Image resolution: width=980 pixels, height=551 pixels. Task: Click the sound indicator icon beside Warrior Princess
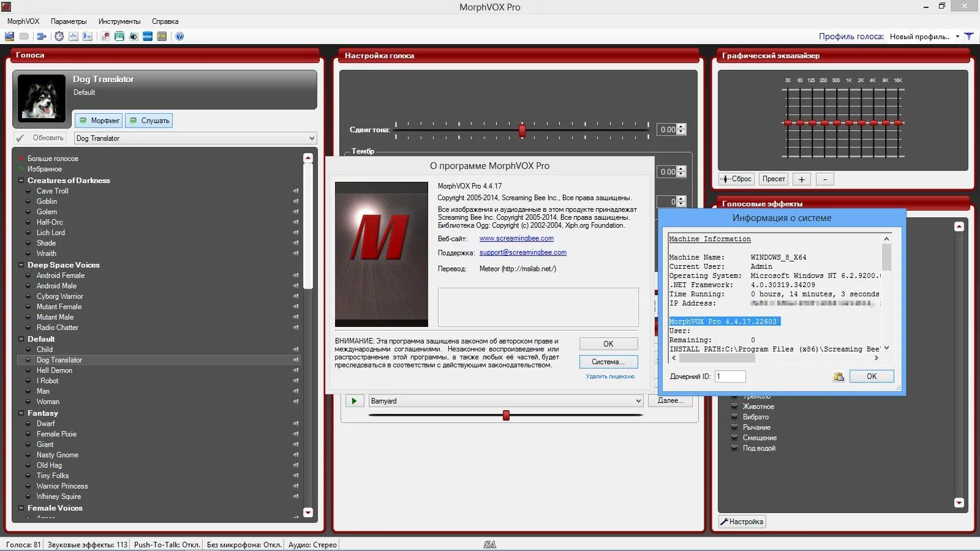coord(296,486)
